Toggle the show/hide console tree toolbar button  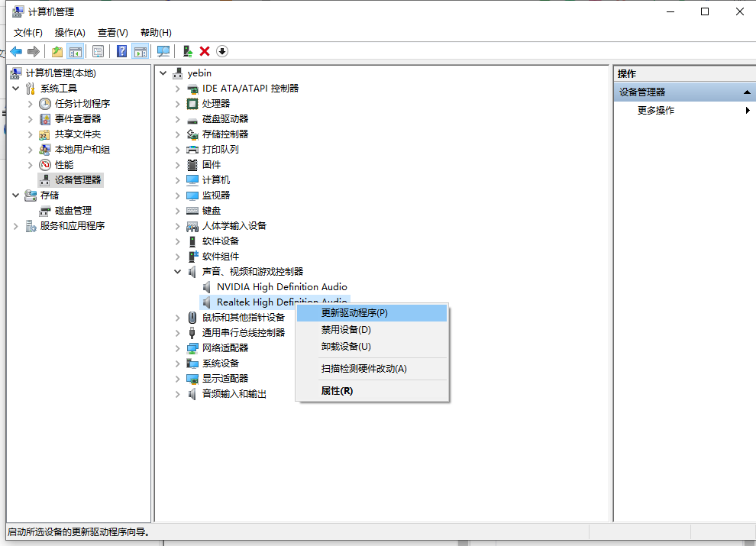[75, 51]
